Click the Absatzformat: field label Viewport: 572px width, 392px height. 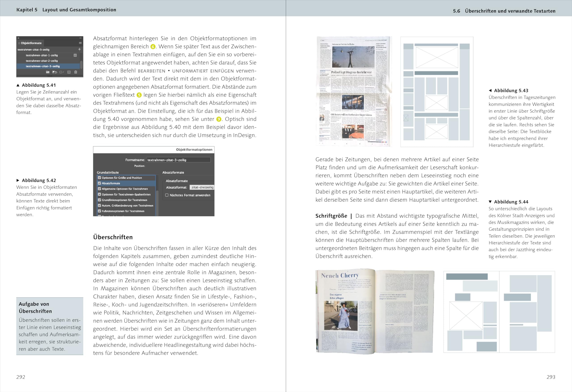(x=177, y=187)
